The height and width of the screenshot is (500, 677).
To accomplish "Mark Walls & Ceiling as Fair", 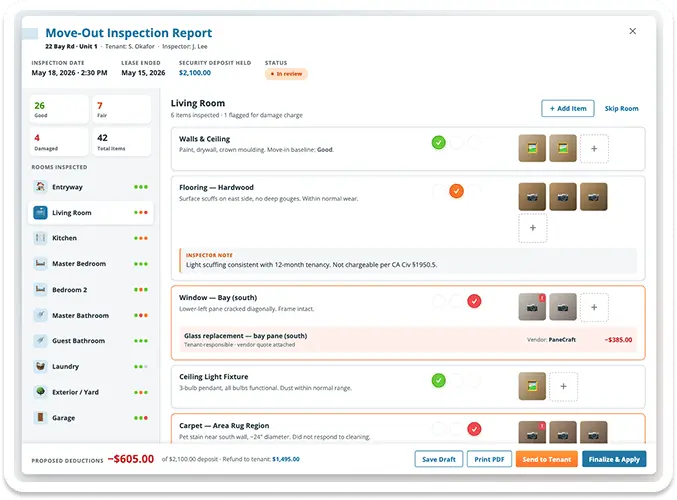I will click(456, 142).
